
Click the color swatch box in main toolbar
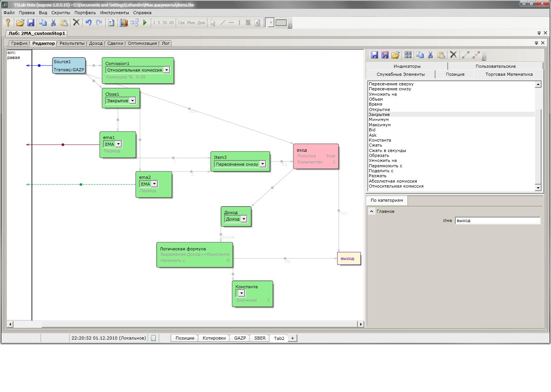[281, 23]
